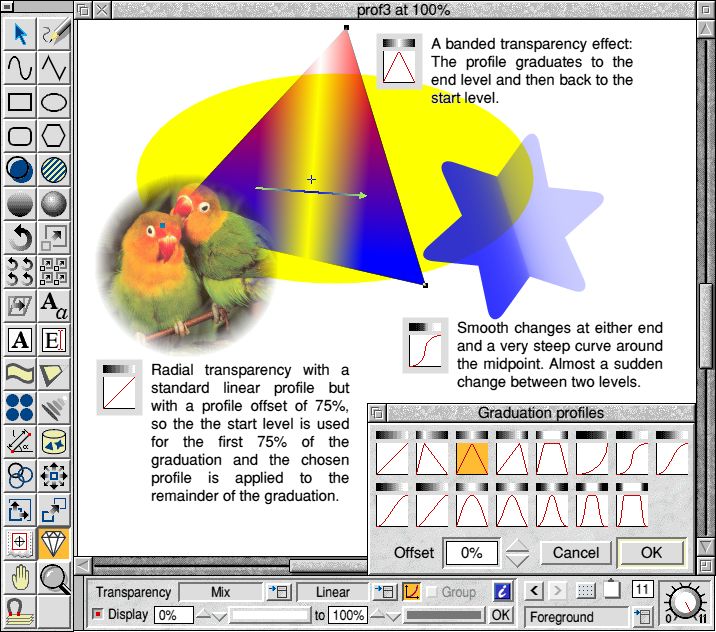Toggle the Group checkbox
The image size is (716, 632).
click(432, 592)
